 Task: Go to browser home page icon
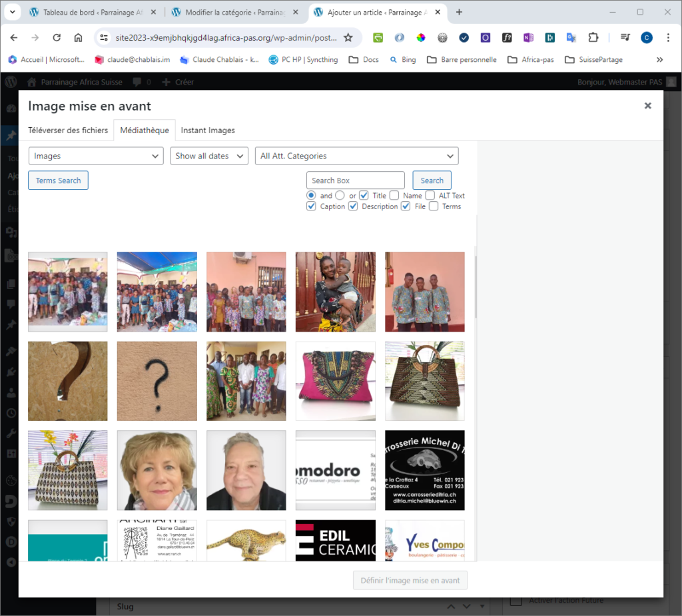coord(78,38)
